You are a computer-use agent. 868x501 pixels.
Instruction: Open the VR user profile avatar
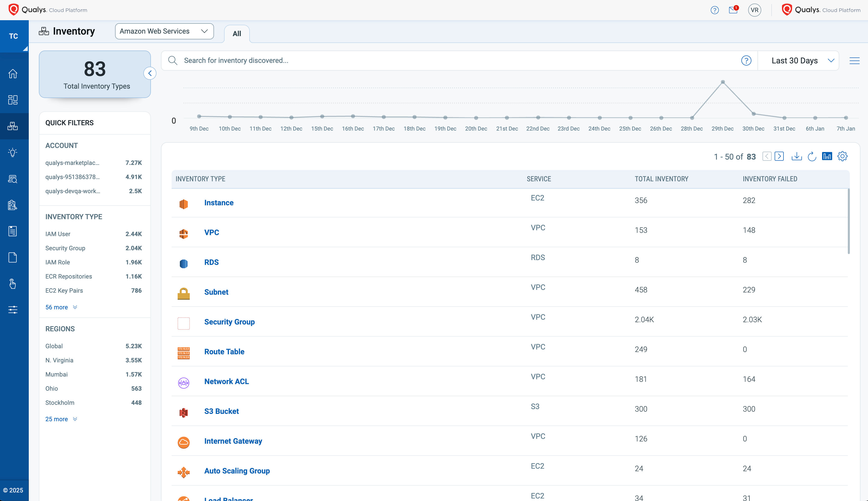coord(754,10)
